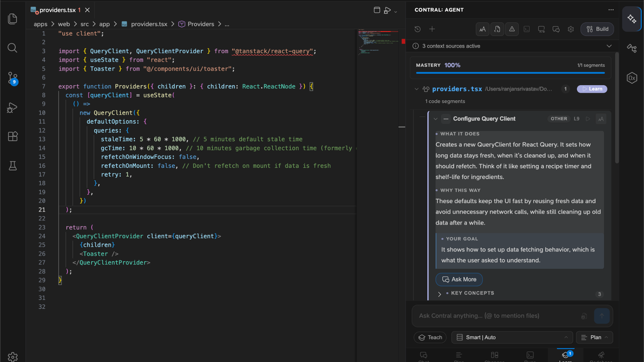The height and width of the screenshot is (362, 644).
Task: Open the Source Control sidebar icon
Action: (x=13, y=78)
